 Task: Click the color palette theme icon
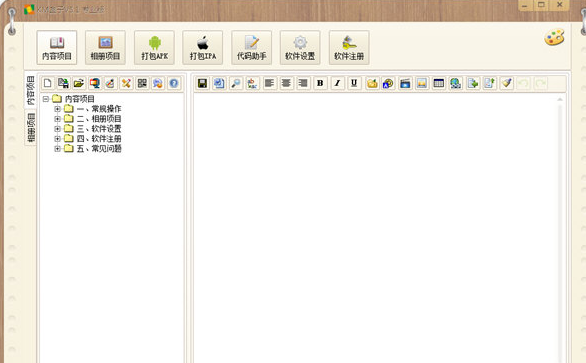coord(554,37)
